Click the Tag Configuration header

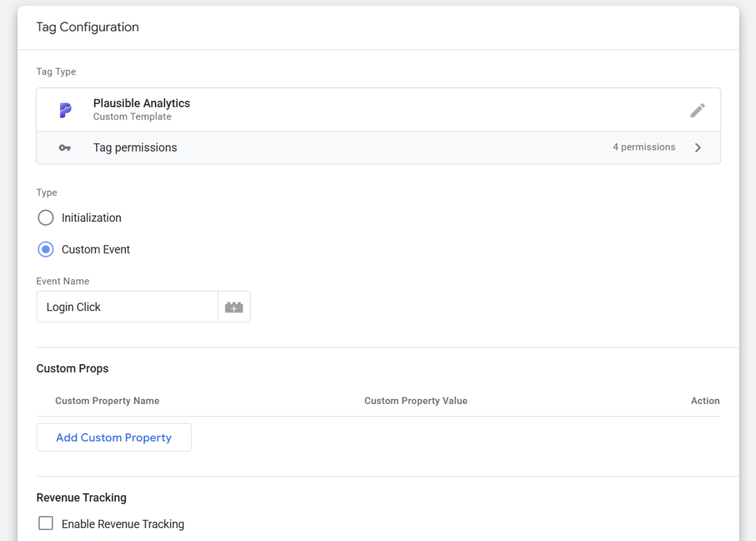tap(87, 27)
